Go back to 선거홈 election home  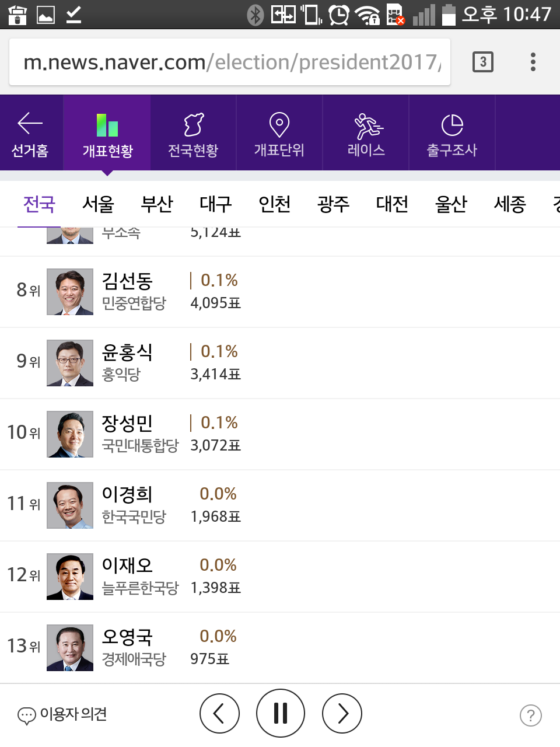pos(30,134)
